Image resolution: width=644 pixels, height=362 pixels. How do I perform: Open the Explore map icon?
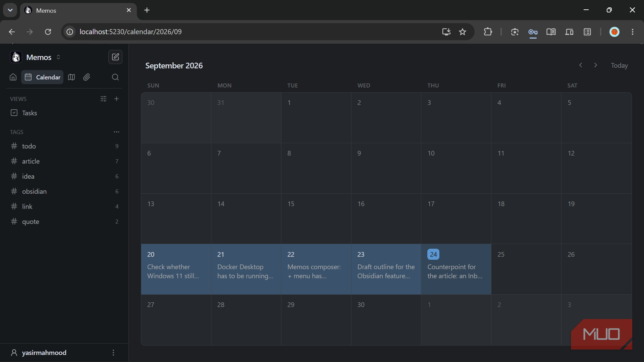point(71,77)
